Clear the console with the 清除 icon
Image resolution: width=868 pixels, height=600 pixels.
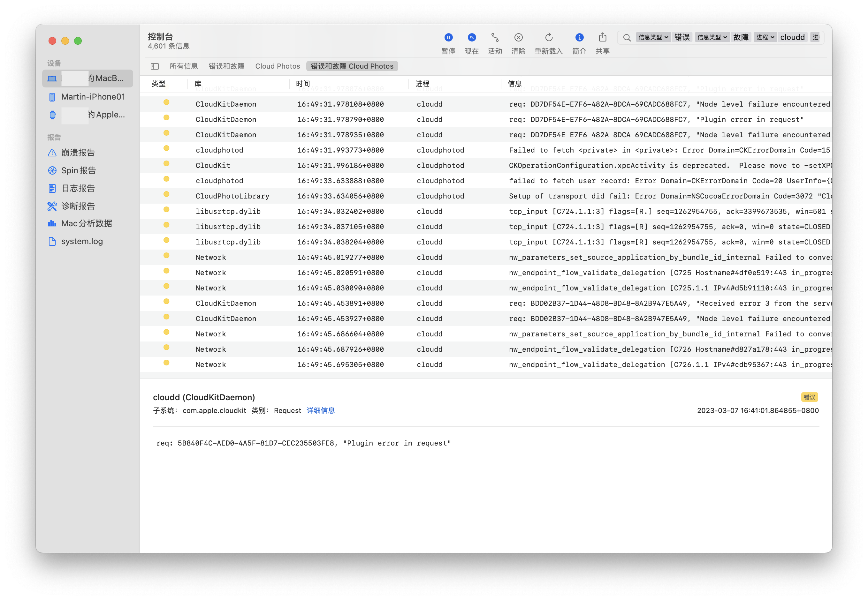point(518,38)
